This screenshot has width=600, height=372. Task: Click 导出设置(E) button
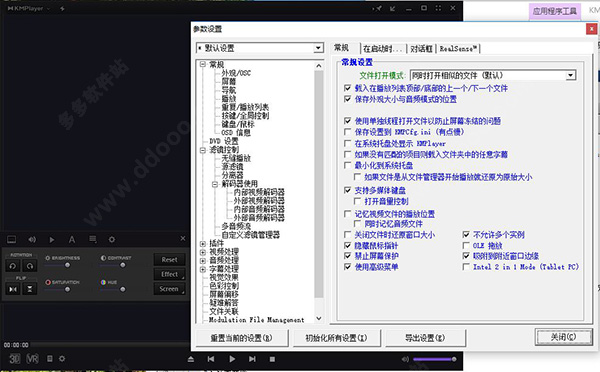tap(425, 338)
